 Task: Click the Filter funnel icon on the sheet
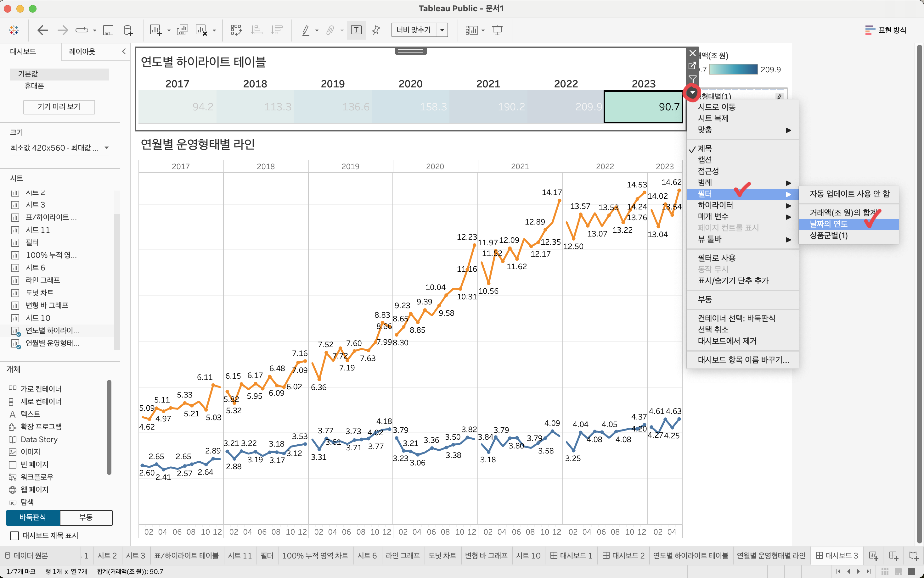pyautogui.click(x=692, y=78)
